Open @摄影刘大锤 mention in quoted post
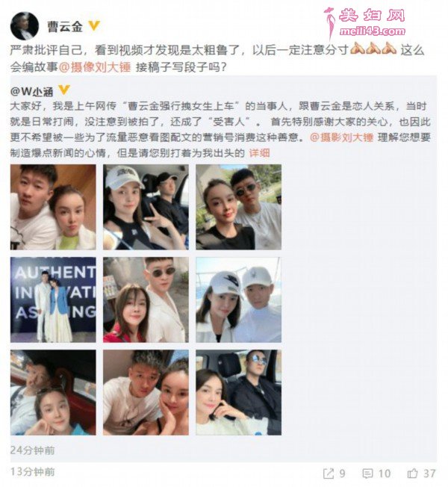The image size is (448, 487). point(341,137)
